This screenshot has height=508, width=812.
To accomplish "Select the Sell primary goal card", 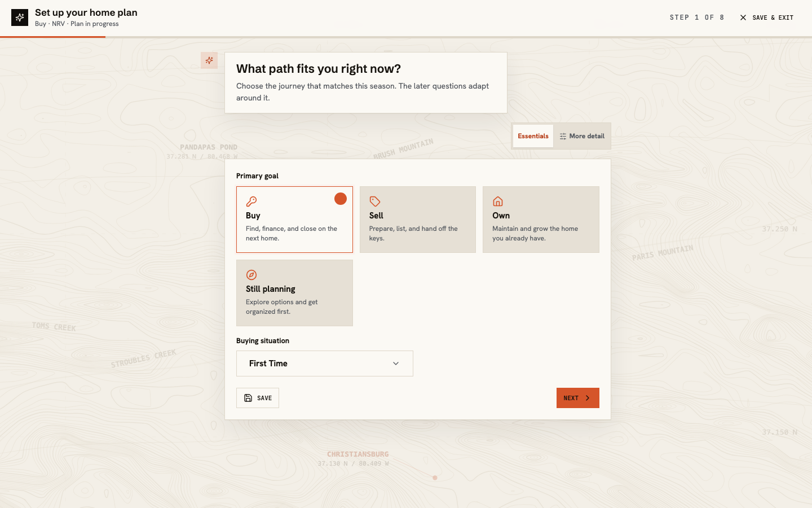I will (418, 220).
